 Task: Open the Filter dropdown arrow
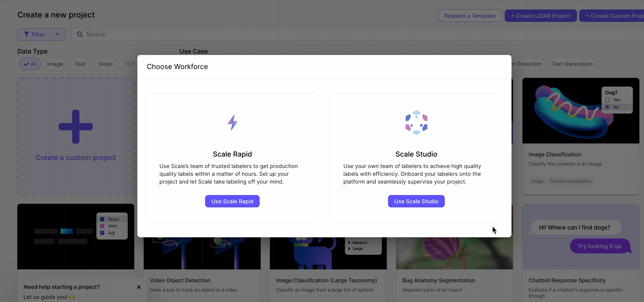(57, 35)
